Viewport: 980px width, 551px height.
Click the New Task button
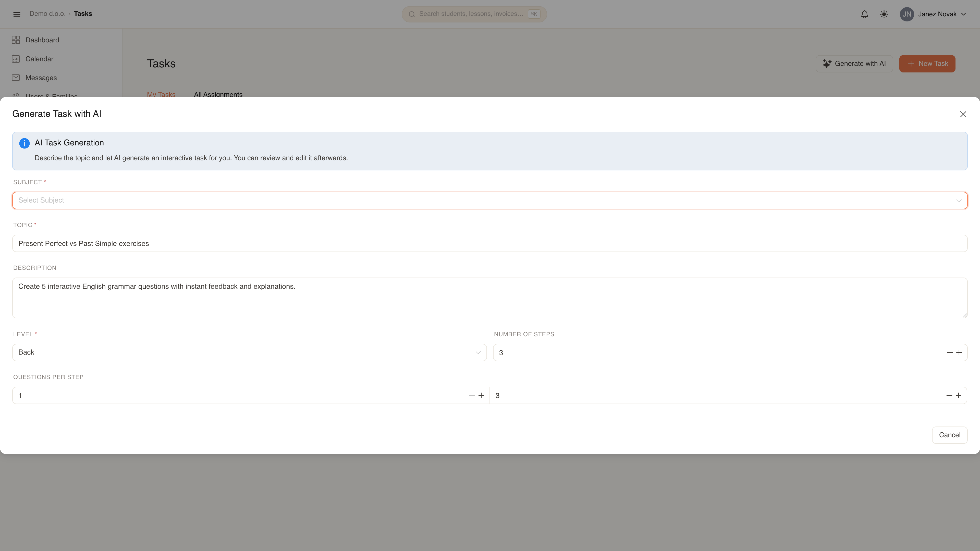tap(927, 64)
